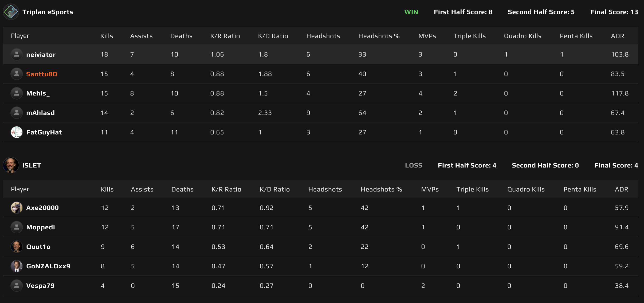Click the Triplan eSports team logo

11,12
